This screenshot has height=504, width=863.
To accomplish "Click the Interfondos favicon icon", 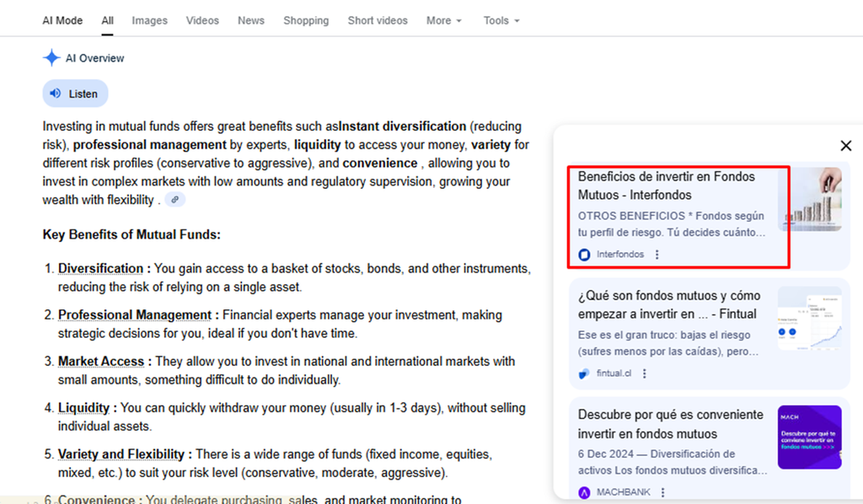I will coord(584,255).
